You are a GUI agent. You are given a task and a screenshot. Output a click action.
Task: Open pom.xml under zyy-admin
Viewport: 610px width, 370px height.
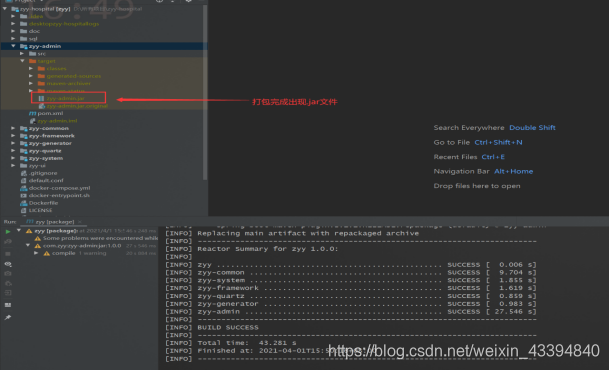pos(50,113)
